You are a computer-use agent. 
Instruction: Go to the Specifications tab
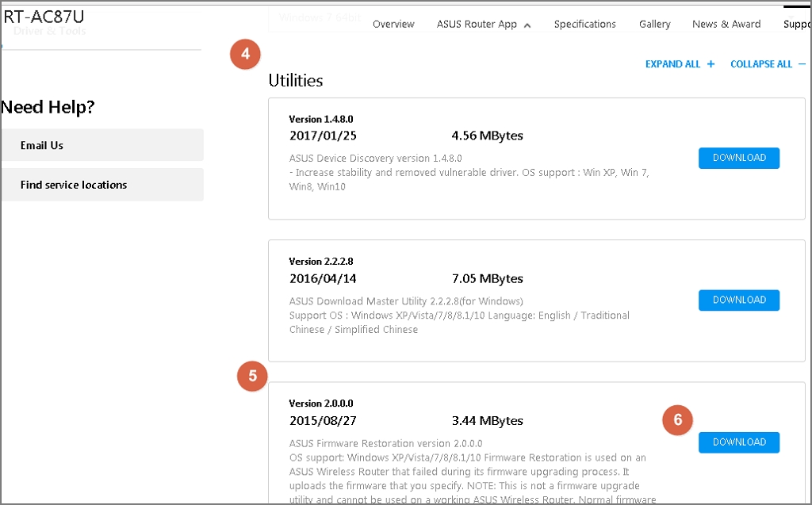(584, 25)
